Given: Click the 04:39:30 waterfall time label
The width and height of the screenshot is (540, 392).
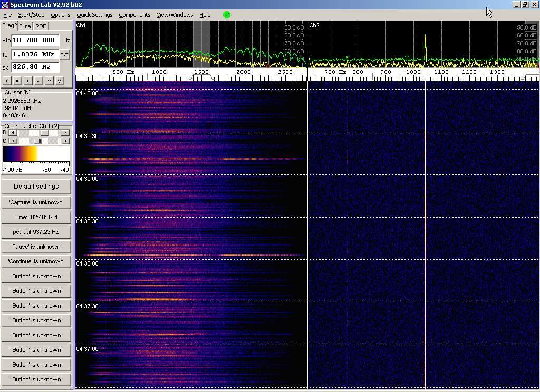Looking at the screenshot, I should pyautogui.click(x=87, y=136).
